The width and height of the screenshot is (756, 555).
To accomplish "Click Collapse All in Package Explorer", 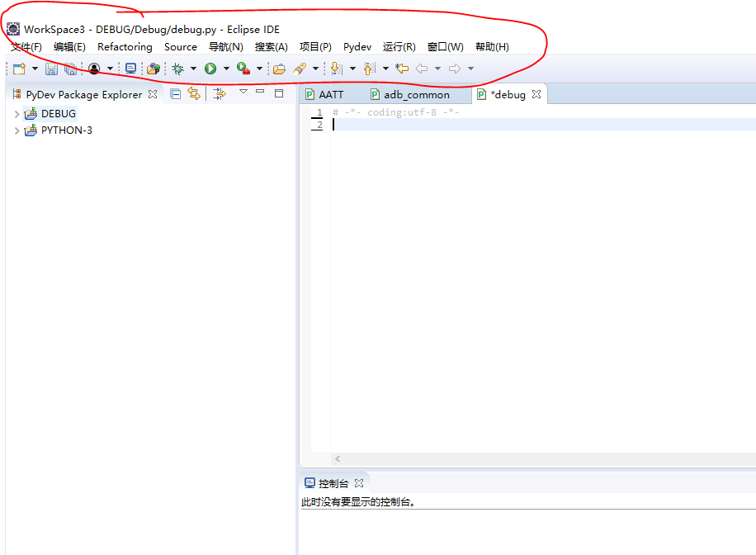I will pos(176,94).
